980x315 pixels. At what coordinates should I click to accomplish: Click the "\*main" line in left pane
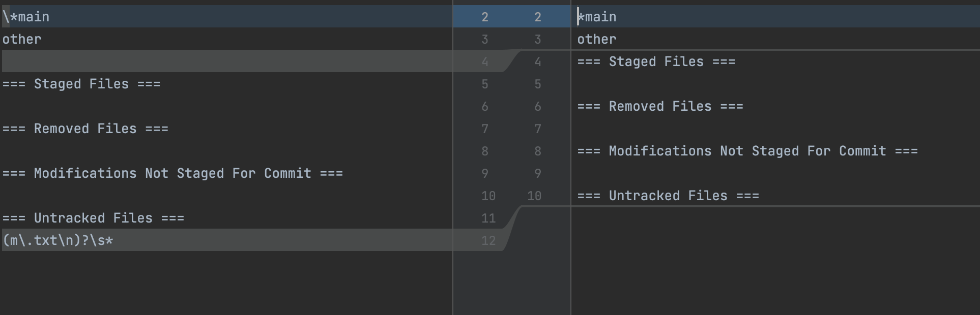pyautogui.click(x=26, y=17)
